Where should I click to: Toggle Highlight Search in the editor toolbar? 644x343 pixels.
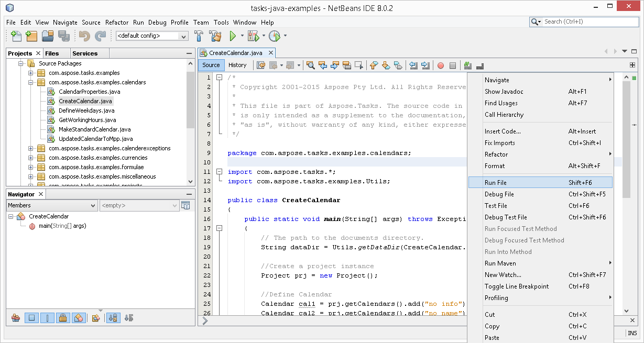pyautogui.click(x=347, y=65)
